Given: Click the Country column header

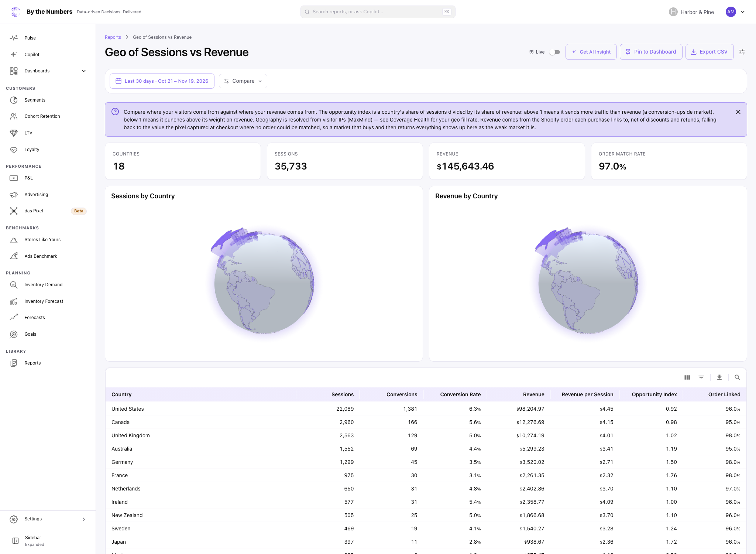Looking at the screenshot, I should pos(121,394).
